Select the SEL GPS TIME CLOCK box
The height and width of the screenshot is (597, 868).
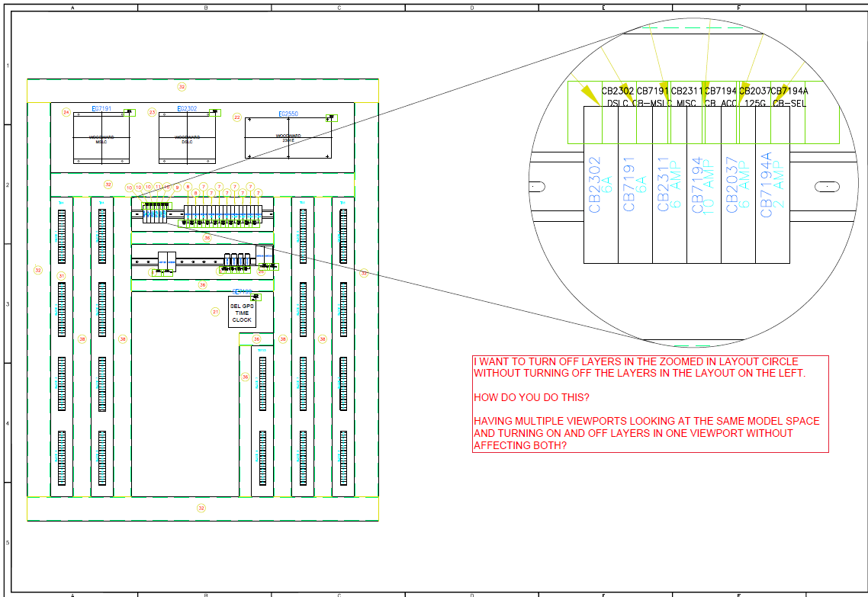(x=242, y=313)
